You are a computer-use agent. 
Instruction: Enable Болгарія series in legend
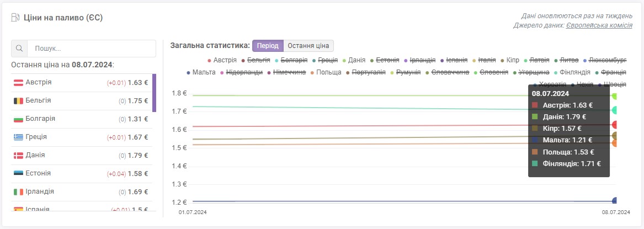coord(291,60)
